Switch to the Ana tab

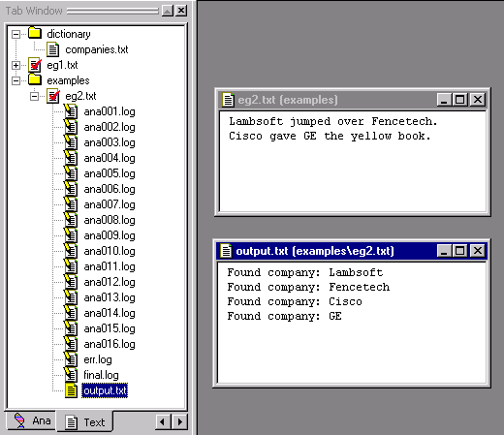32,420
